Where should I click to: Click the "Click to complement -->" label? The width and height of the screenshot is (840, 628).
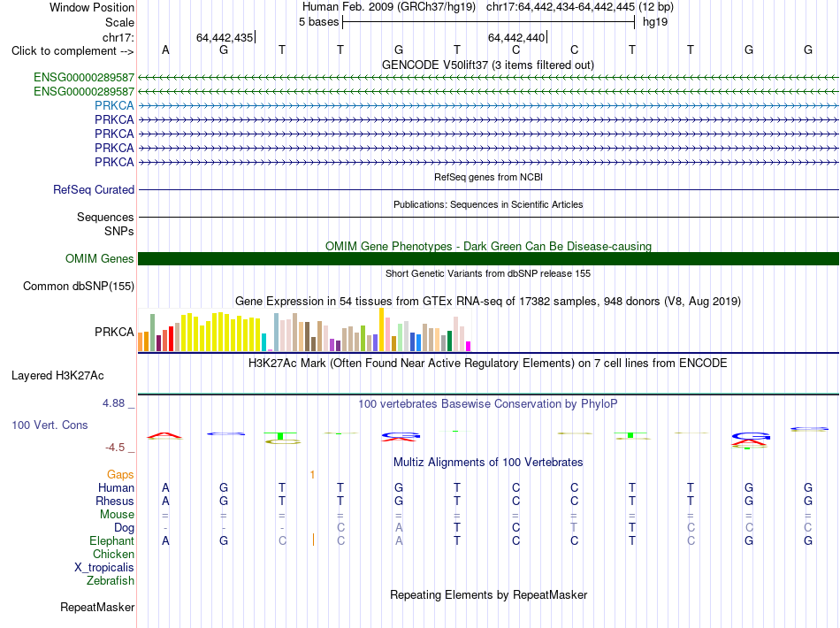point(73,51)
